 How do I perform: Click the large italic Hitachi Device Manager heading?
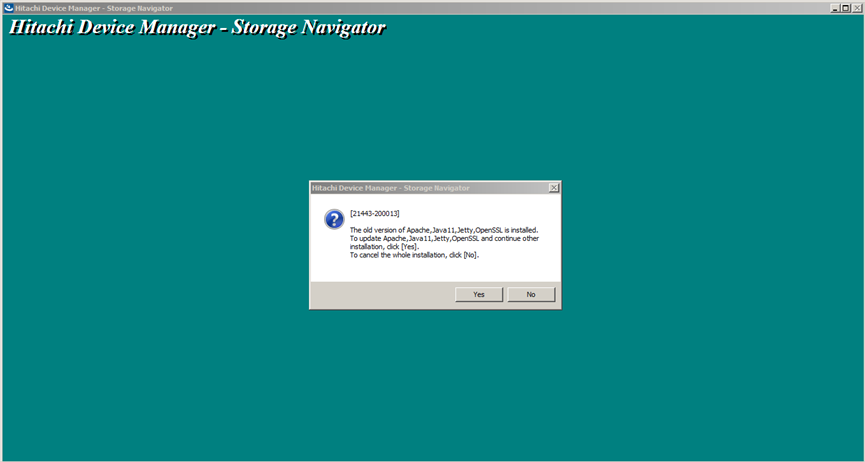pyautogui.click(x=197, y=27)
